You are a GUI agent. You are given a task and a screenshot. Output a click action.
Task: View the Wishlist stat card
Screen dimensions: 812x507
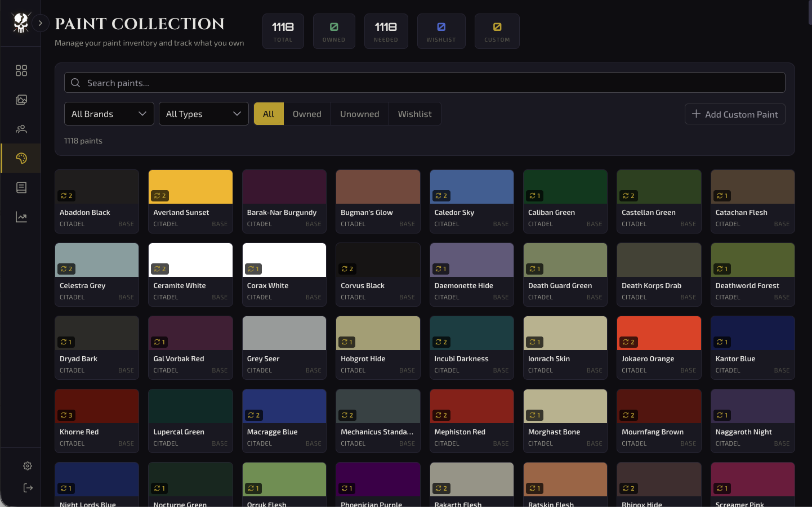pyautogui.click(x=441, y=31)
